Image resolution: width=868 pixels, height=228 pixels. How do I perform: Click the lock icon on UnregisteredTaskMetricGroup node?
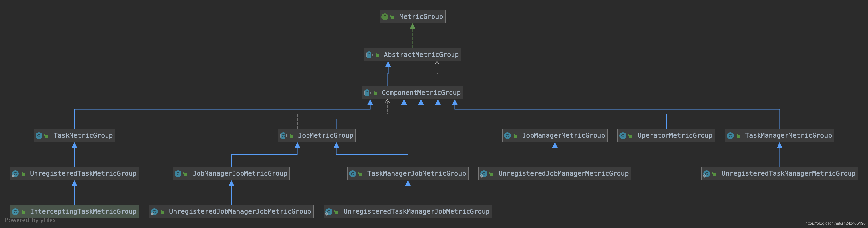coord(23,174)
